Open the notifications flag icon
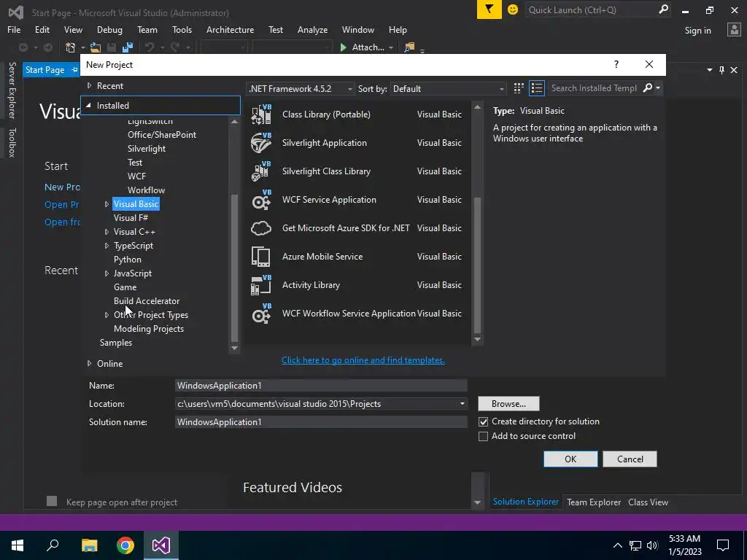This screenshot has width=747, height=560. (x=489, y=9)
